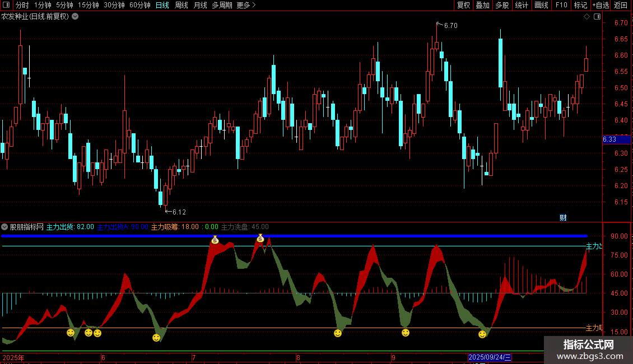This screenshot has height=364, width=633.
Task: Click the first money bag sell signal icon
Action: click(215, 240)
